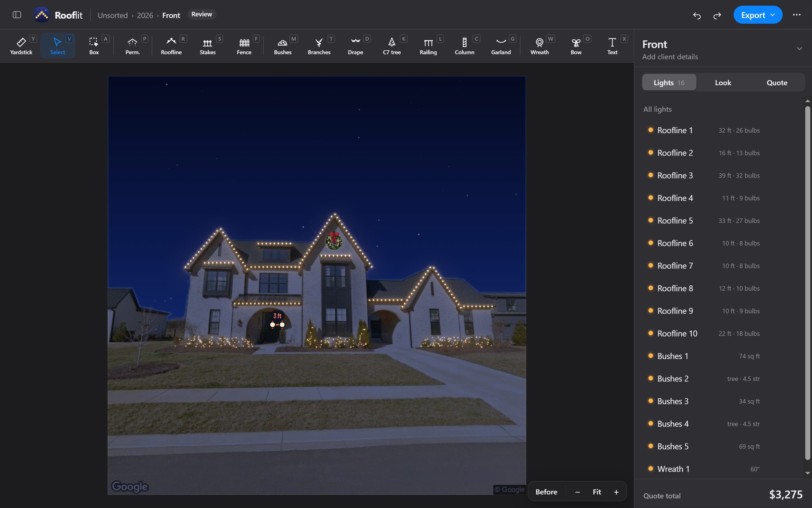
Task: Open the more options ellipsis menu
Action: pyautogui.click(x=797, y=15)
